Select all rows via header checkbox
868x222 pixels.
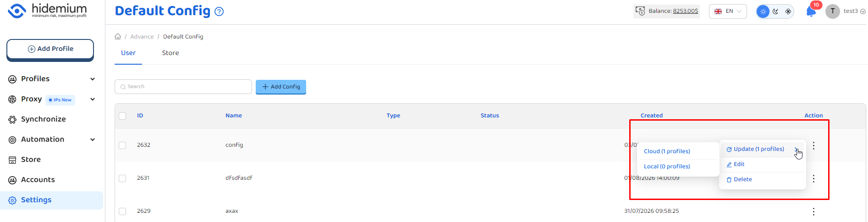[122, 116]
